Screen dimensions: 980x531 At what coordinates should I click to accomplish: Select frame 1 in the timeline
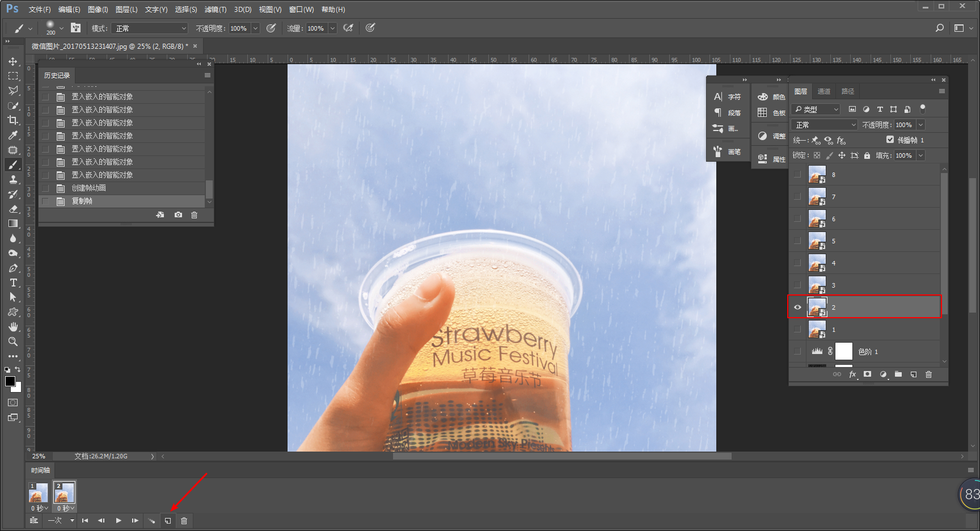[38, 492]
